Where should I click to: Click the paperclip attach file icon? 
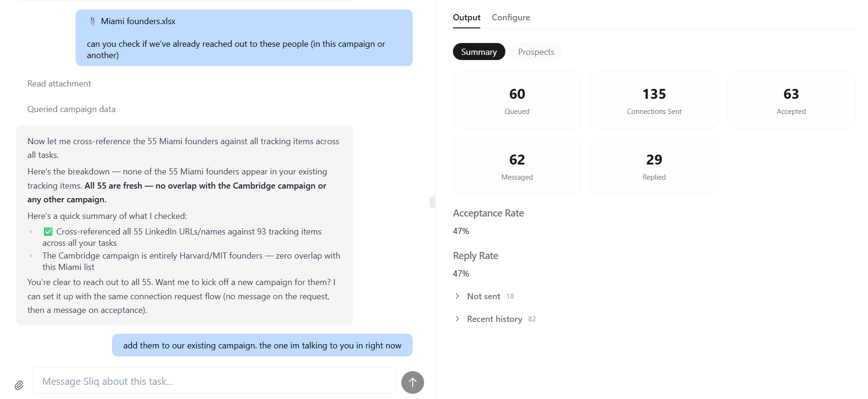click(19, 385)
